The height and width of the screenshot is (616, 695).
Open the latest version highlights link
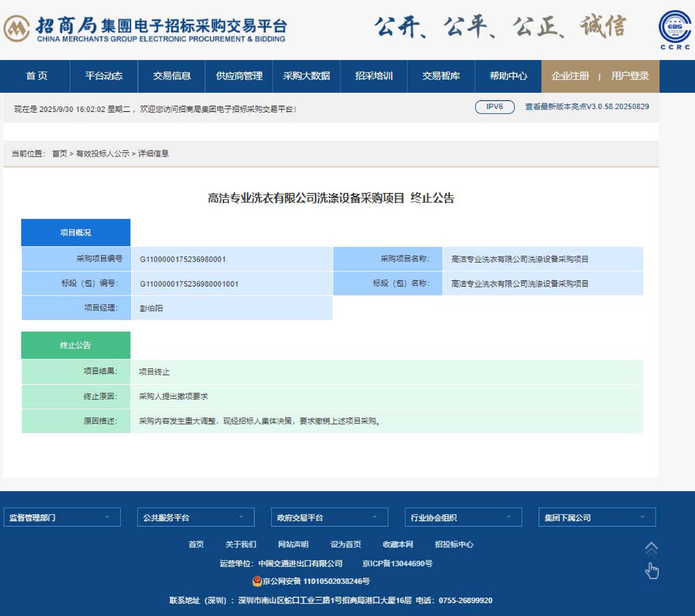pos(587,107)
